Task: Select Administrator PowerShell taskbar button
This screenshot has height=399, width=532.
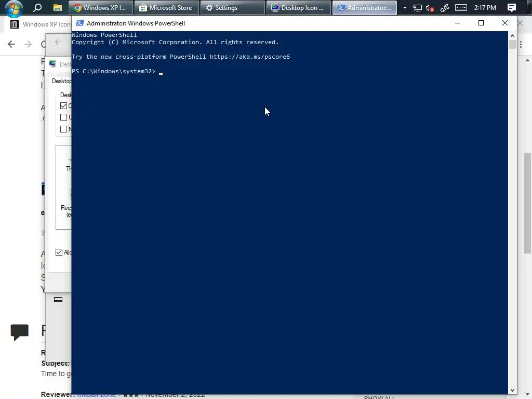Action: pyautogui.click(x=365, y=7)
